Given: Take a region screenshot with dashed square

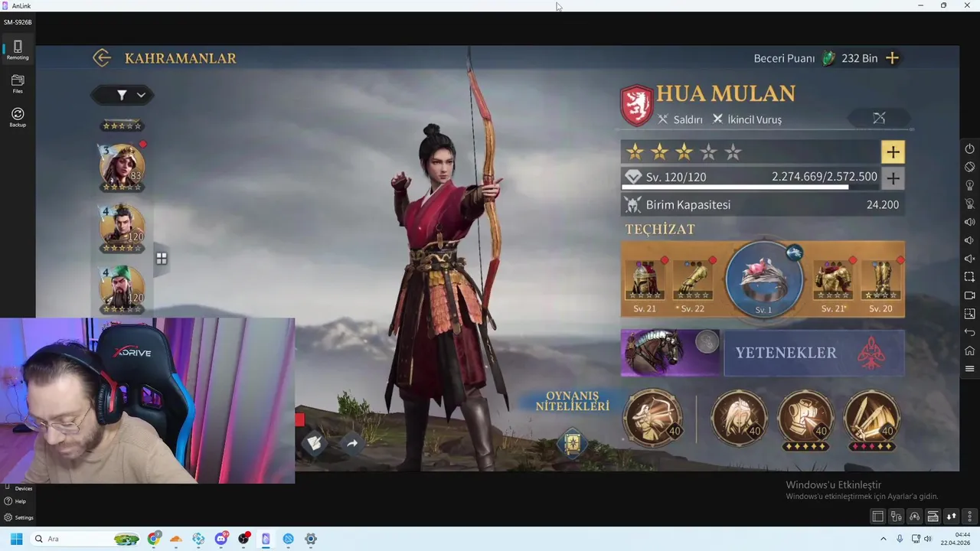Looking at the screenshot, I should coord(969,277).
